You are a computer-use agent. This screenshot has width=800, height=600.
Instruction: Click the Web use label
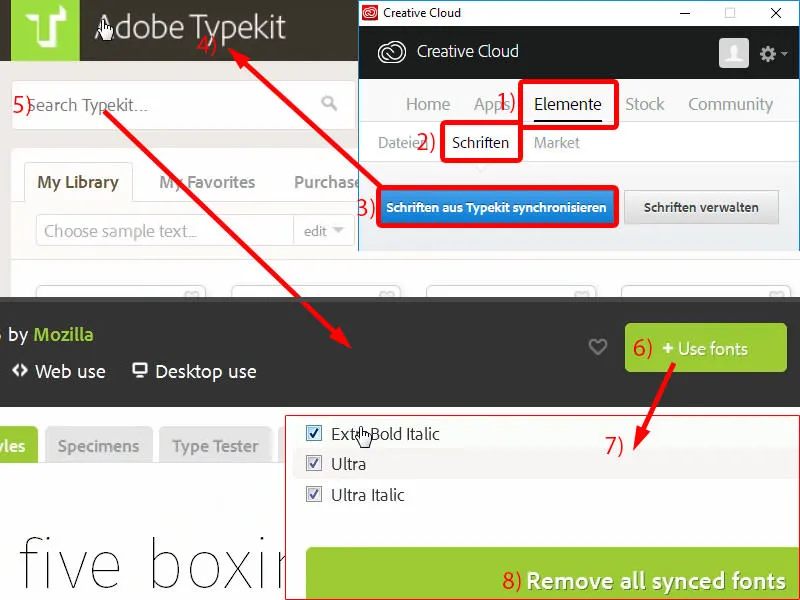(70, 371)
